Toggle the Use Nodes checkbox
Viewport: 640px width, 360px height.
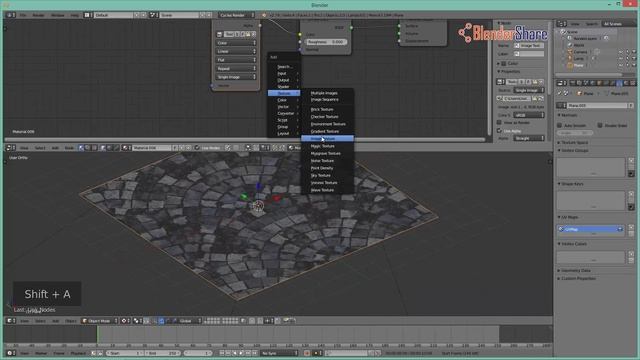197,148
